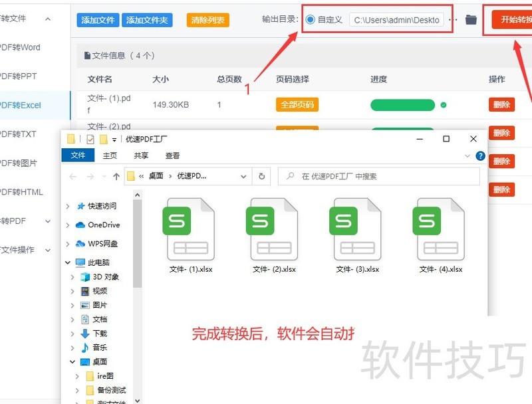Select 备份测试 folder in tree

pos(112,390)
